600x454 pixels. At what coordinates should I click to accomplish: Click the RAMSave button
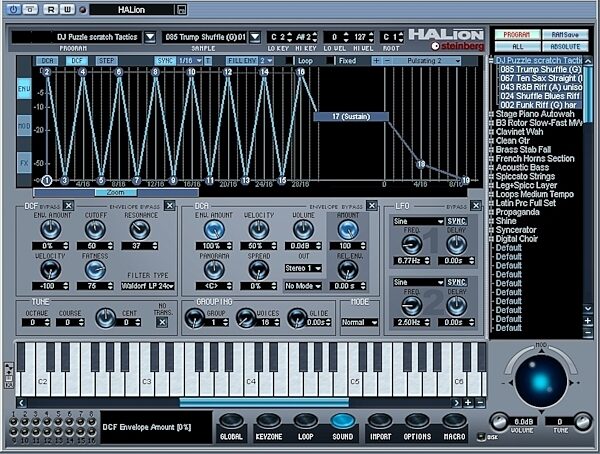point(565,35)
